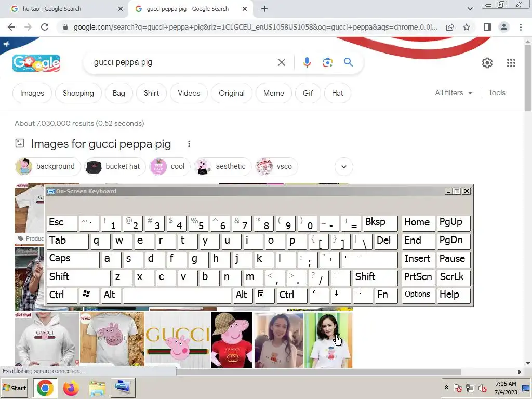This screenshot has height=399, width=532.
Task: Click Options key on On-Screen Keyboard
Action: pos(418,296)
